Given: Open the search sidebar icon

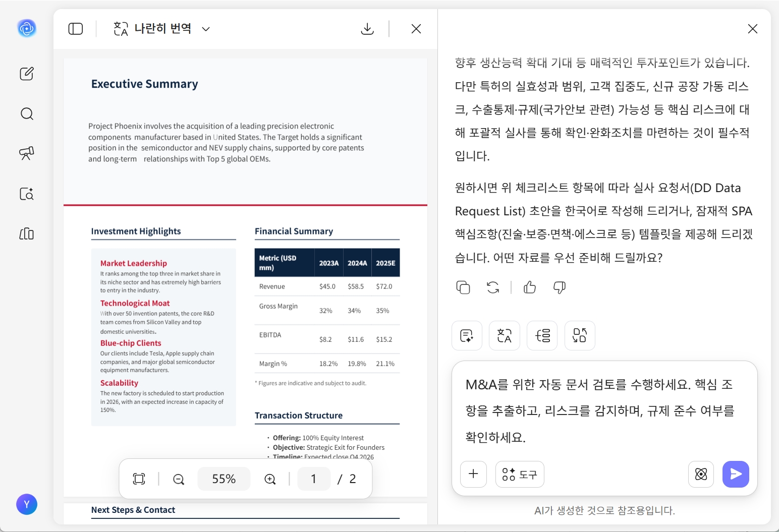Looking at the screenshot, I should (x=27, y=114).
